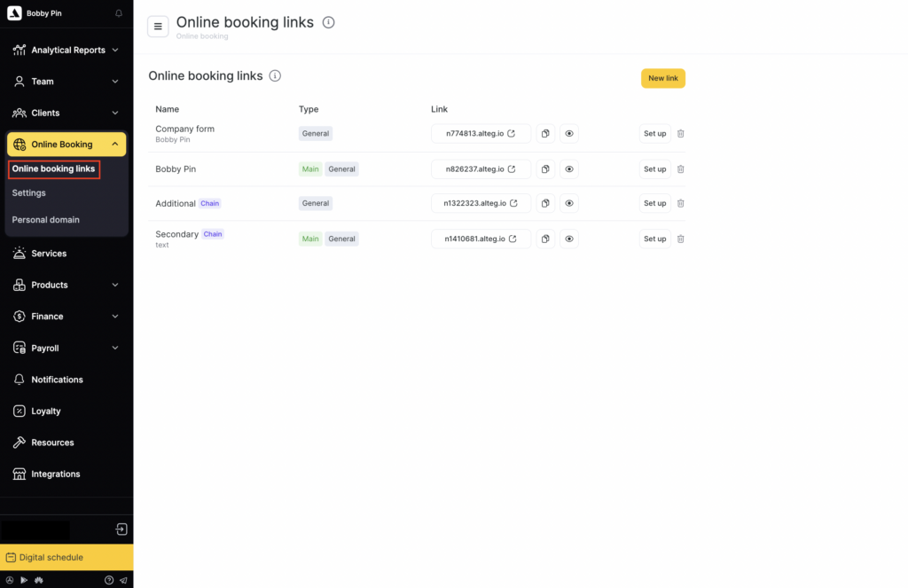
Task: Click the hamburger menu icon to toggle sidebar
Action: pos(158,27)
